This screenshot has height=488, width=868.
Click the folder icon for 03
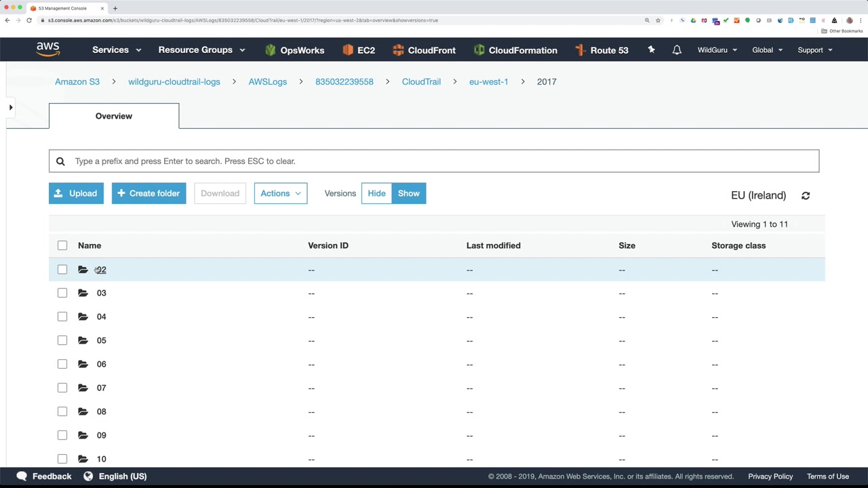click(x=83, y=293)
